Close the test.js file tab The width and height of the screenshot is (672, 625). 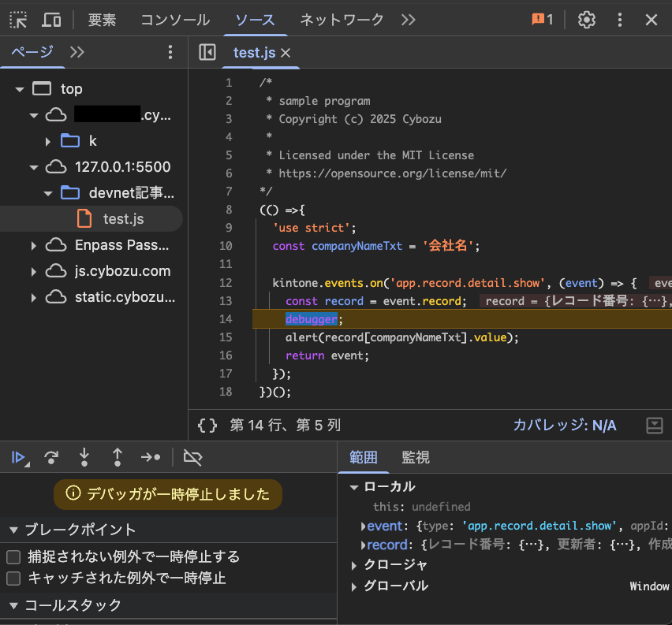[286, 53]
